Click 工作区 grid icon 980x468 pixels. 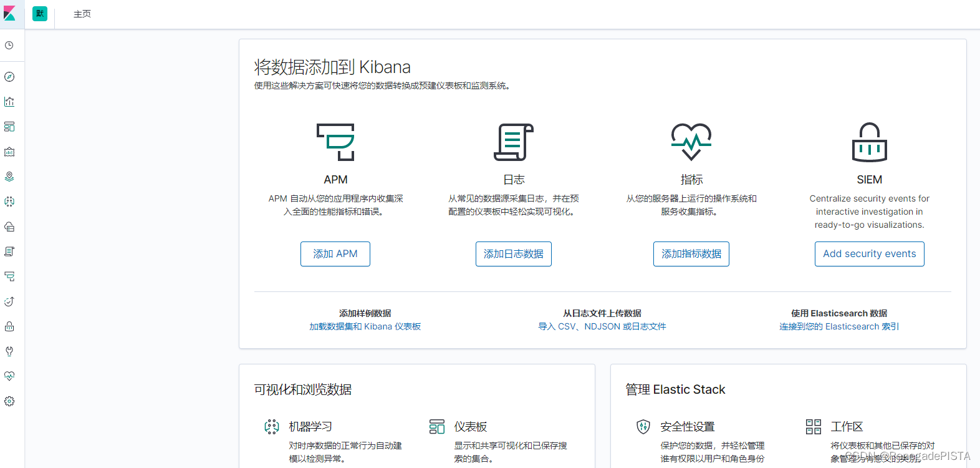(x=814, y=427)
